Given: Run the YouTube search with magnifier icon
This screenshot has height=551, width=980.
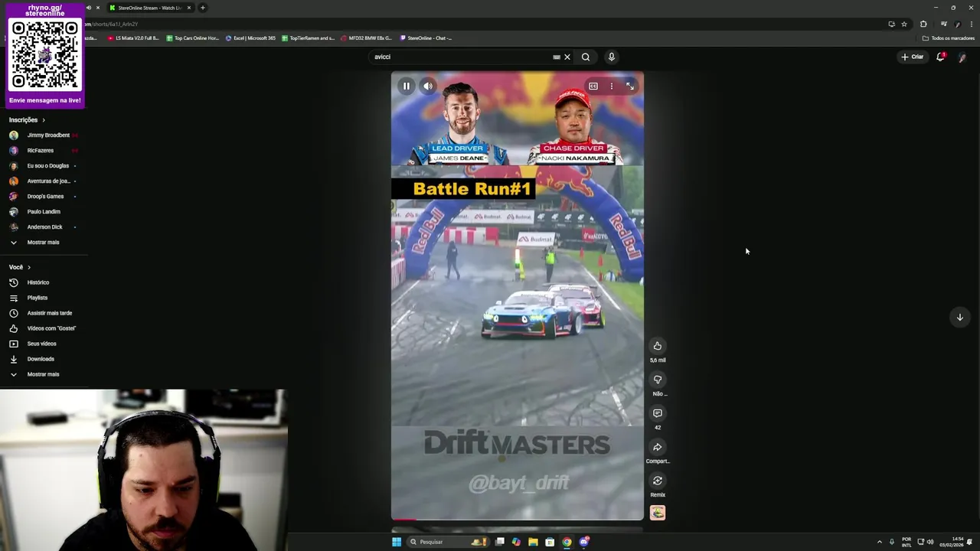Looking at the screenshot, I should pyautogui.click(x=586, y=57).
